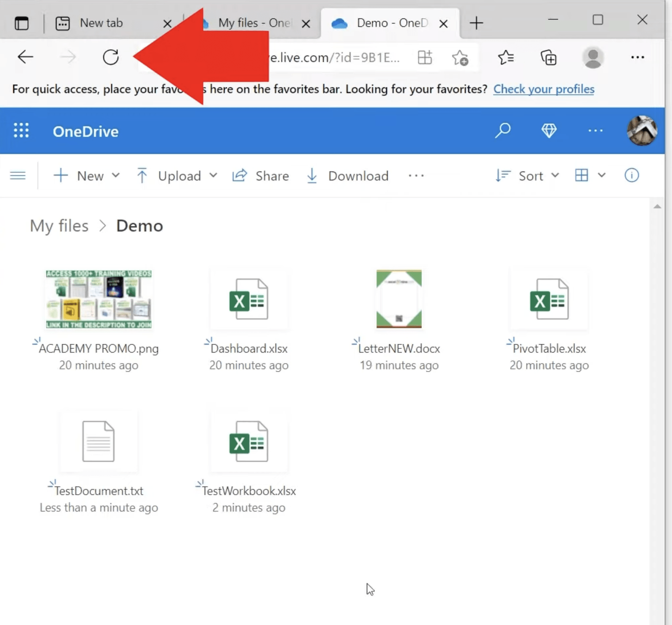Click the browser forward arrow
The width and height of the screenshot is (672, 625).
click(68, 57)
